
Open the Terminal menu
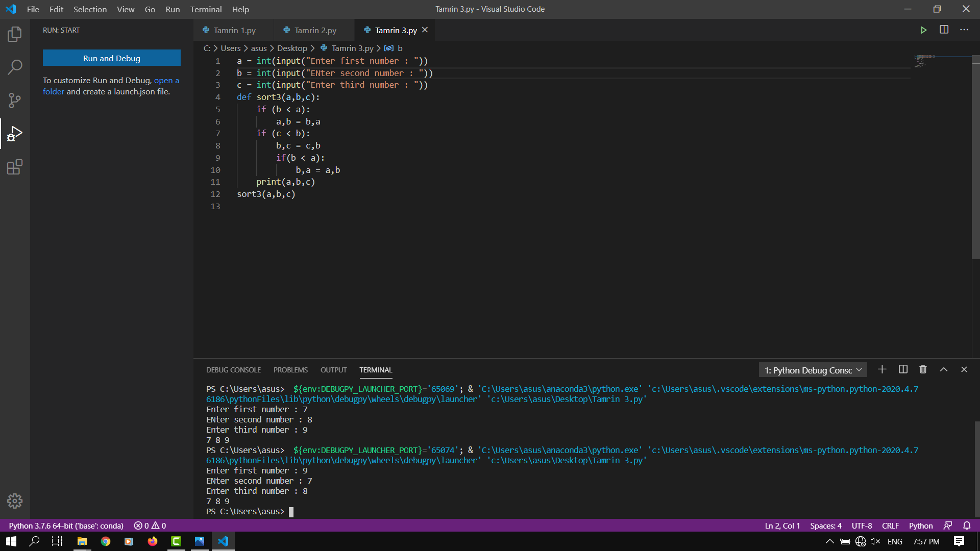pos(206,9)
